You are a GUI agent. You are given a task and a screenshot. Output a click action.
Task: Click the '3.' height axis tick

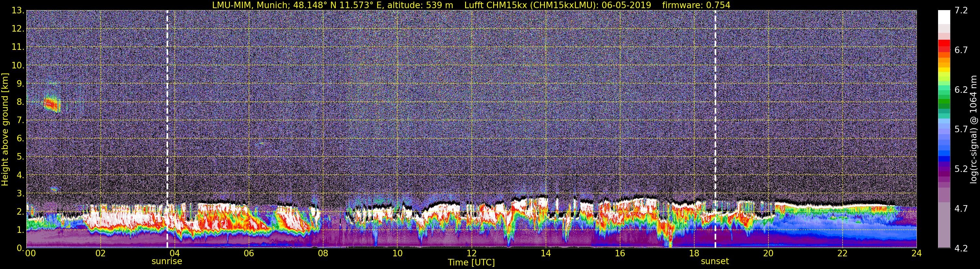pyautogui.click(x=20, y=193)
